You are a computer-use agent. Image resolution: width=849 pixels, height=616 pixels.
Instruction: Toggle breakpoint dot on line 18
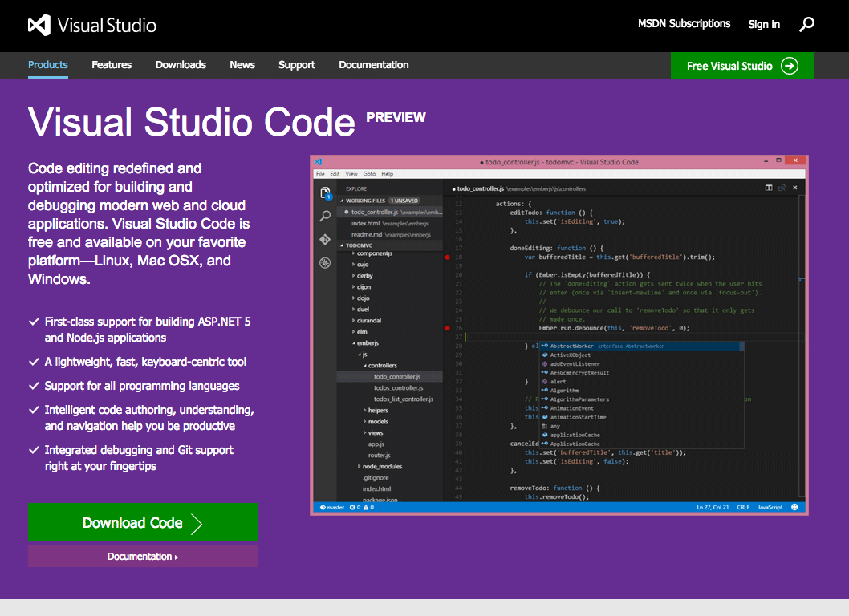pyautogui.click(x=447, y=257)
